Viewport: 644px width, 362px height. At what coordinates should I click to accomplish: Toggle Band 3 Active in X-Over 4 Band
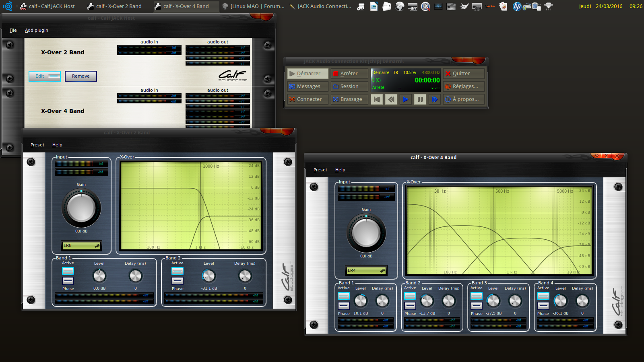(x=477, y=296)
